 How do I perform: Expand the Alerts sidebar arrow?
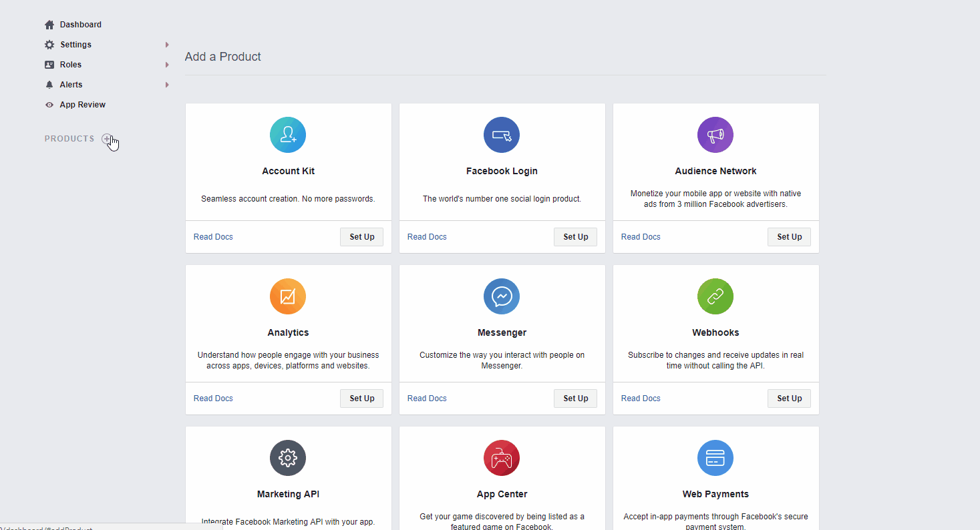pos(167,85)
